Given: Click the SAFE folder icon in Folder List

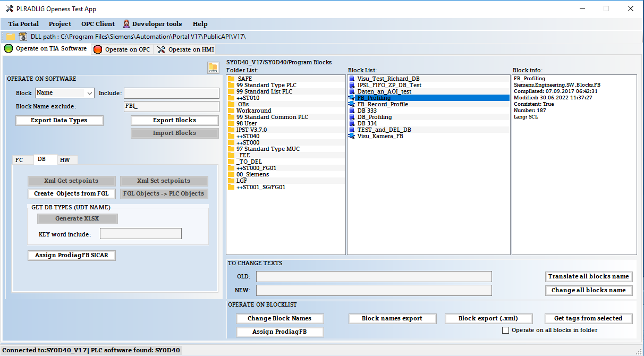Looking at the screenshot, I should pyautogui.click(x=231, y=79).
